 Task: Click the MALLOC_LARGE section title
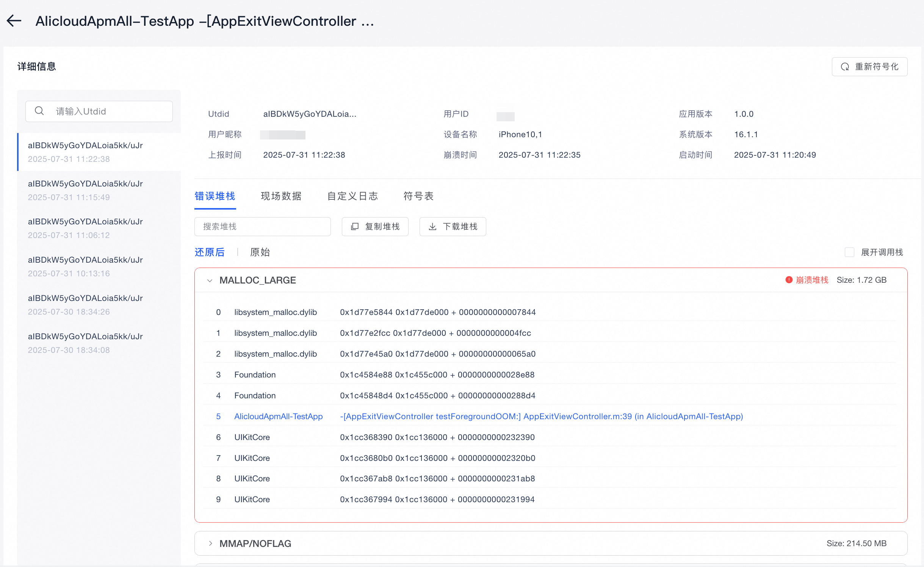(258, 280)
